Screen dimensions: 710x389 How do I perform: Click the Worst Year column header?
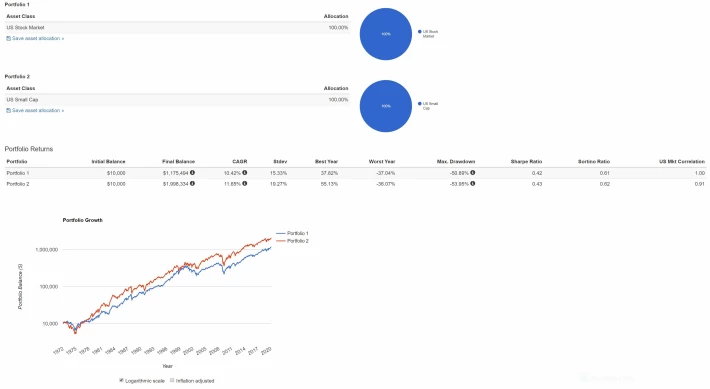pyautogui.click(x=382, y=162)
